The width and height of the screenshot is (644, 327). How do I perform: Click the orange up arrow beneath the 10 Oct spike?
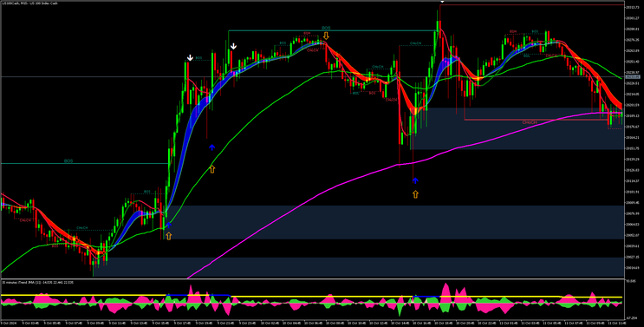coord(415,194)
